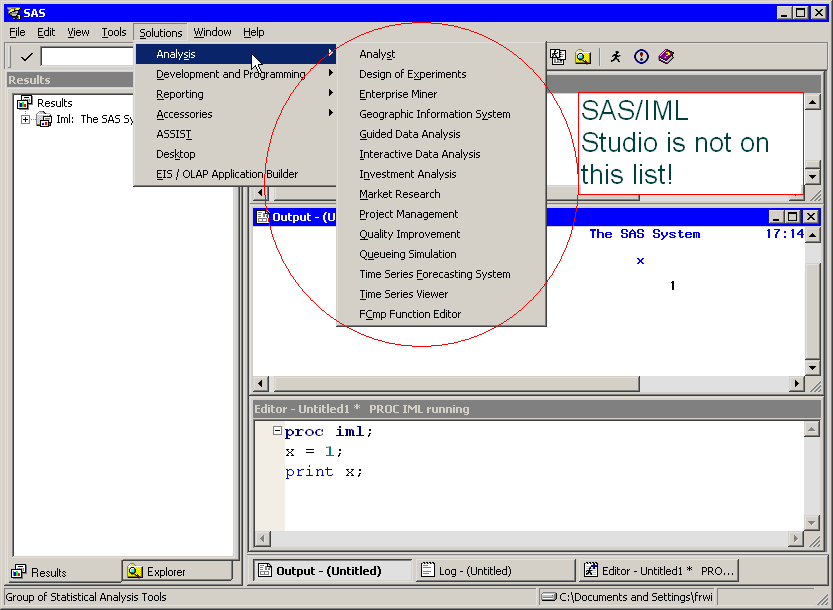Open EIS / OLAP Application Builder
833x610 pixels.
coord(235,174)
